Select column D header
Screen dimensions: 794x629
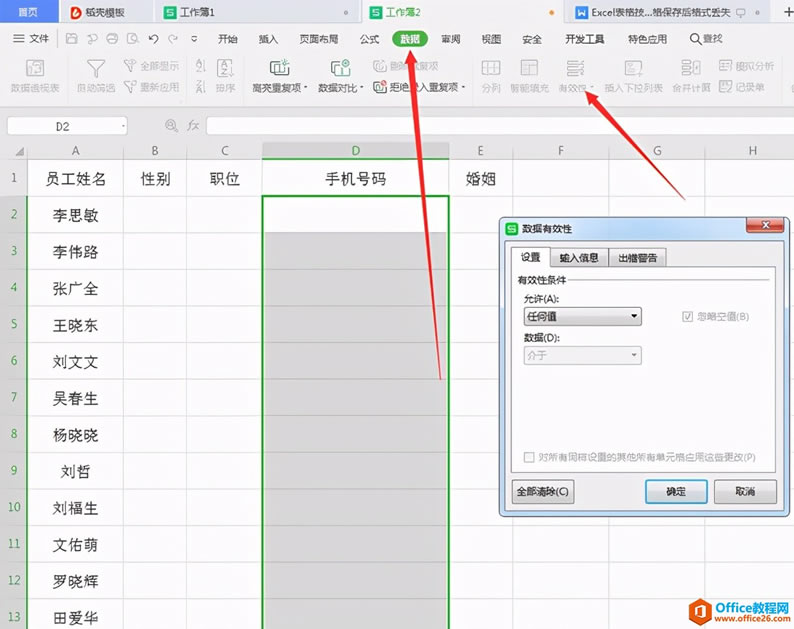[355, 150]
